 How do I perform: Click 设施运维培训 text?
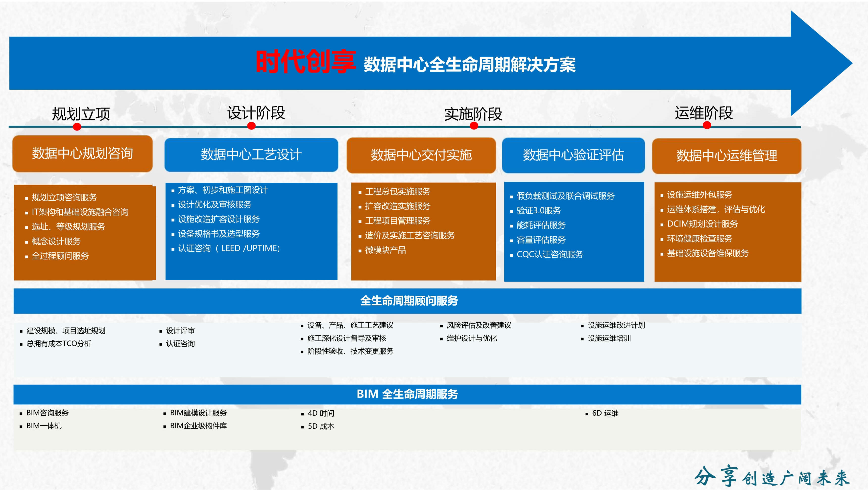coord(609,338)
